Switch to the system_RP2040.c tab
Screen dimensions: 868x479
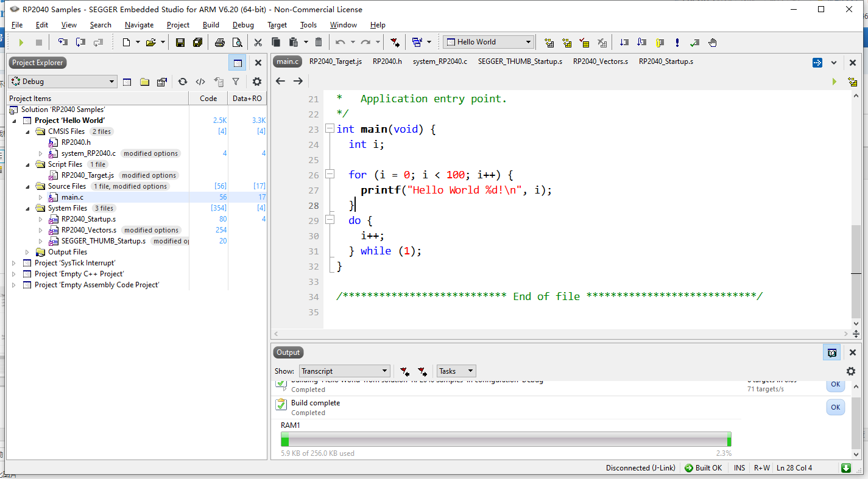pos(440,61)
